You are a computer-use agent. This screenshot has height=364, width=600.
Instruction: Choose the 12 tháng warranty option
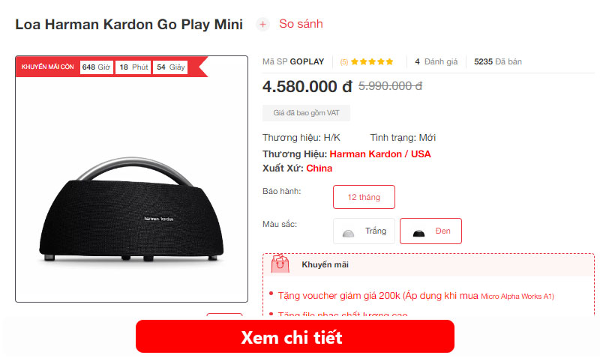pos(364,197)
